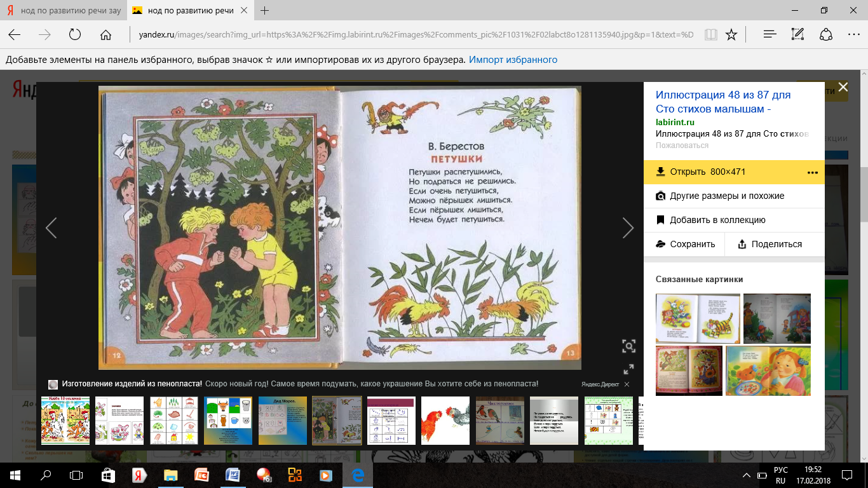This screenshot has width=868, height=488.
Task: Click search-by-image icon on the picture
Action: coord(628,346)
